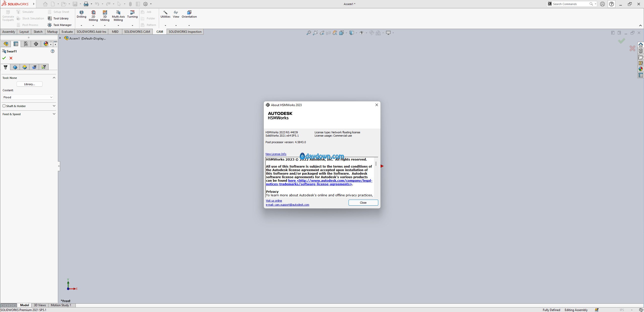644x312 pixels.
Task: Open Appearances tab in task pane
Action: tap(641, 69)
